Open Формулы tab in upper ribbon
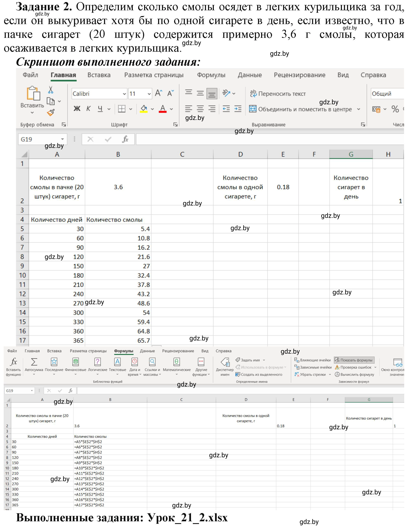This screenshot has width=412, height=532. pos(211,75)
